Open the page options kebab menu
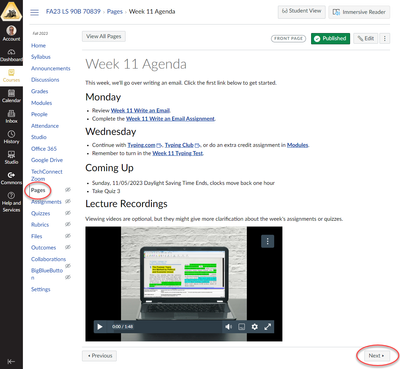The height and width of the screenshot is (369, 400). tap(385, 39)
